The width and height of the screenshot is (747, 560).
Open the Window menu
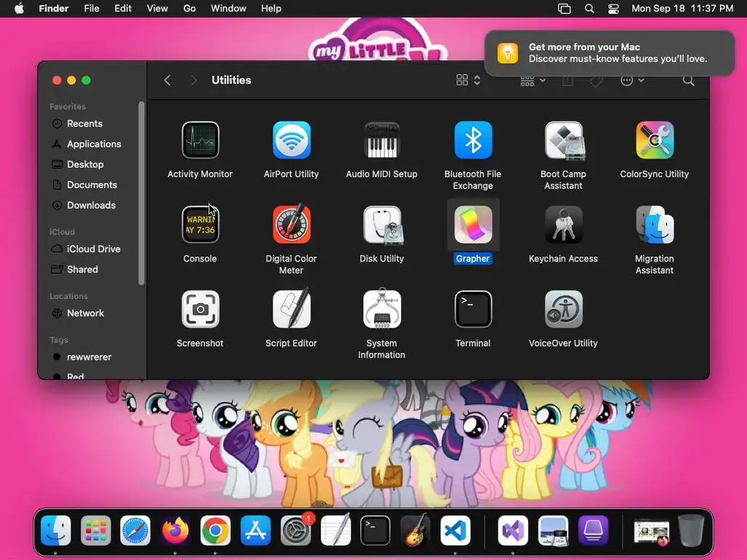(x=228, y=9)
